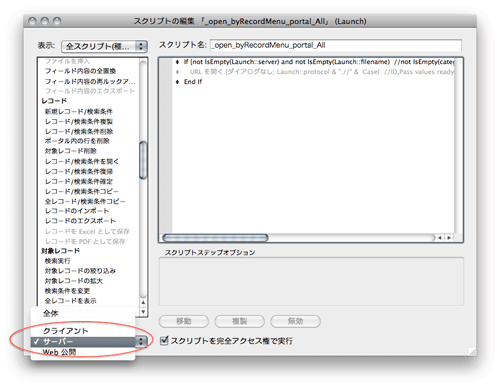
Task: Select フィールド内容の再ルックアップ step
Action: (90, 81)
